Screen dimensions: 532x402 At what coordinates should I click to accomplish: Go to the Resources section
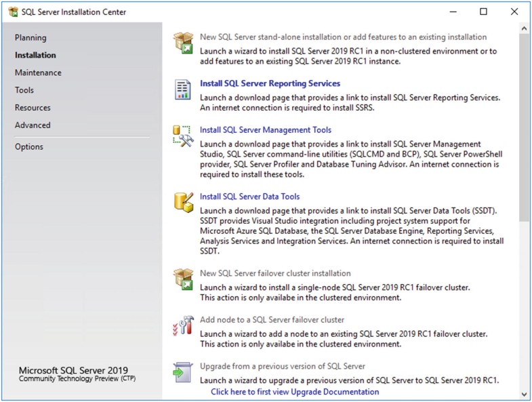coord(33,108)
